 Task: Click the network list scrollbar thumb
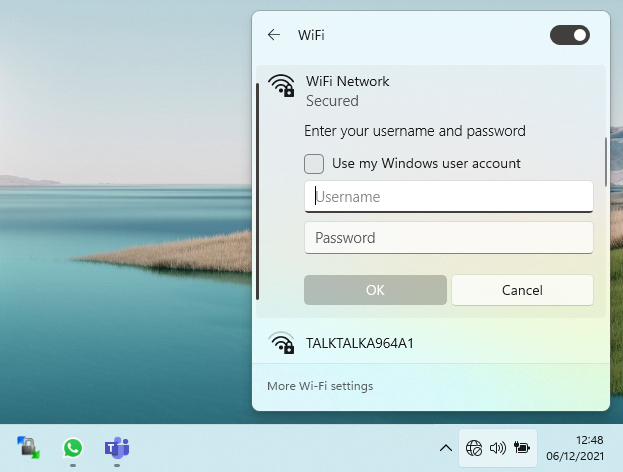(x=606, y=162)
